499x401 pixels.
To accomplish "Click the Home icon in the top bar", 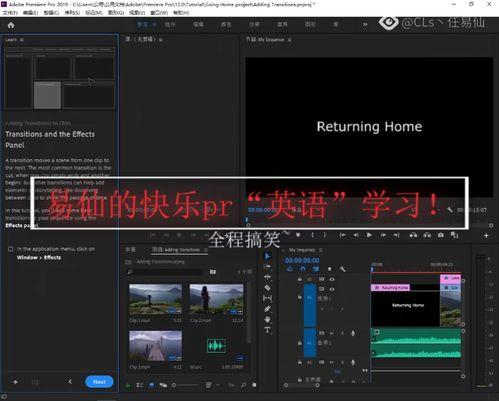I will click(11, 25).
